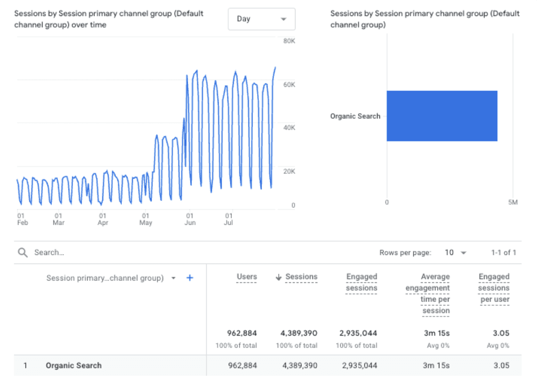Click the 2,935,044 engaged sessions cell in row 1

(x=360, y=366)
